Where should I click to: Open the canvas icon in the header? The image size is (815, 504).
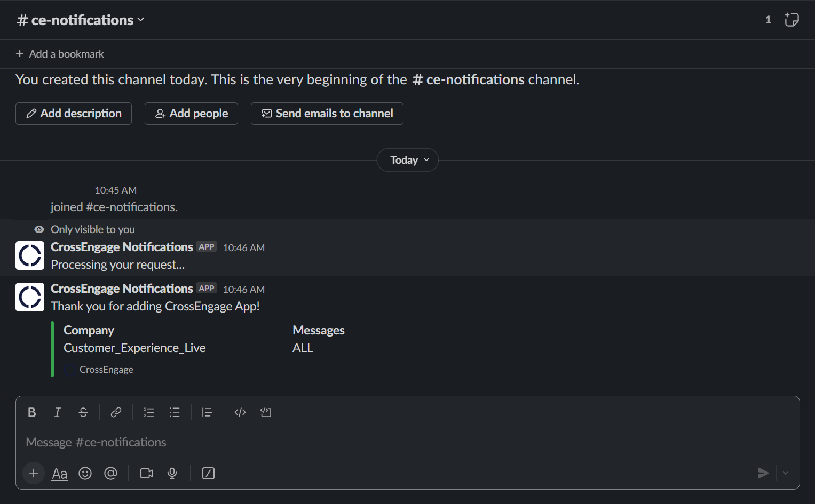click(x=792, y=20)
